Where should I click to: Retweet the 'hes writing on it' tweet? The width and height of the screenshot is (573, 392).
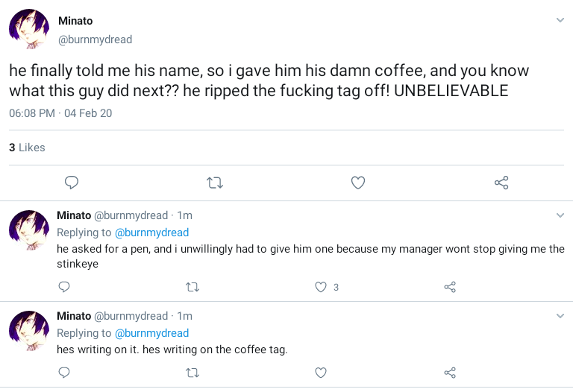(x=192, y=373)
